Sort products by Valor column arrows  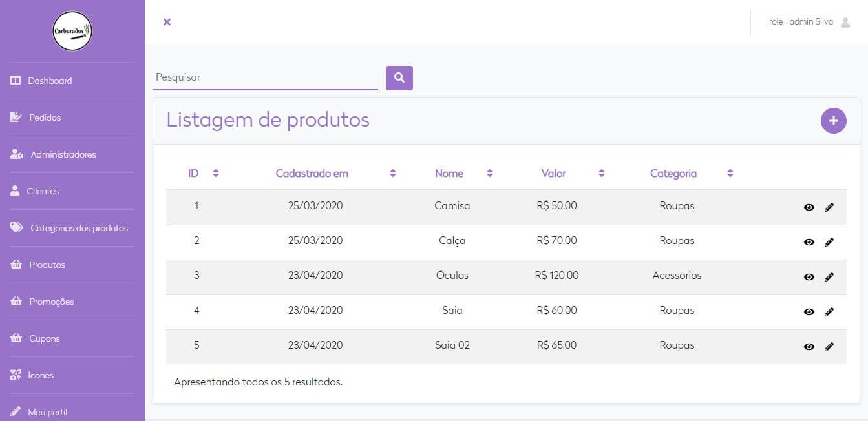(602, 173)
